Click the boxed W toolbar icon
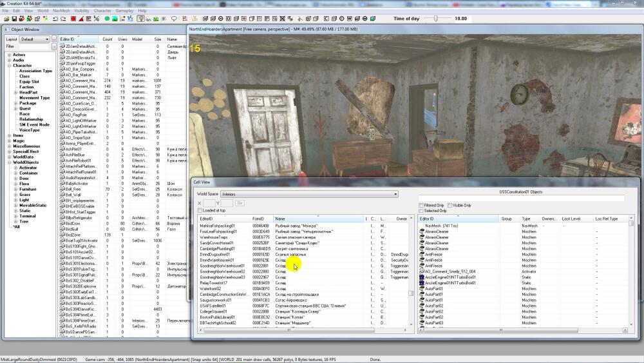644x363 pixels. [x=350, y=19]
